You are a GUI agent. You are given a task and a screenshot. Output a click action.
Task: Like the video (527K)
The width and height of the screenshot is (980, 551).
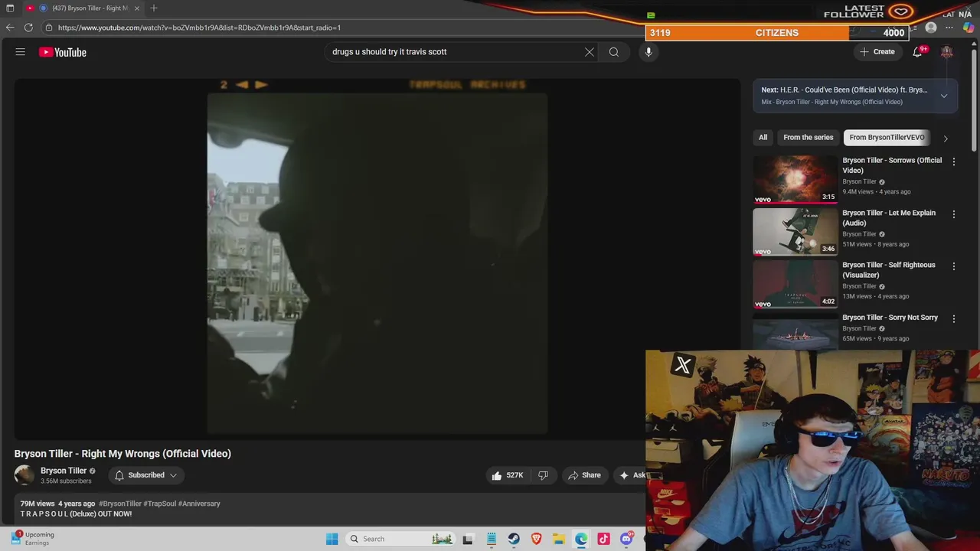pos(508,475)
